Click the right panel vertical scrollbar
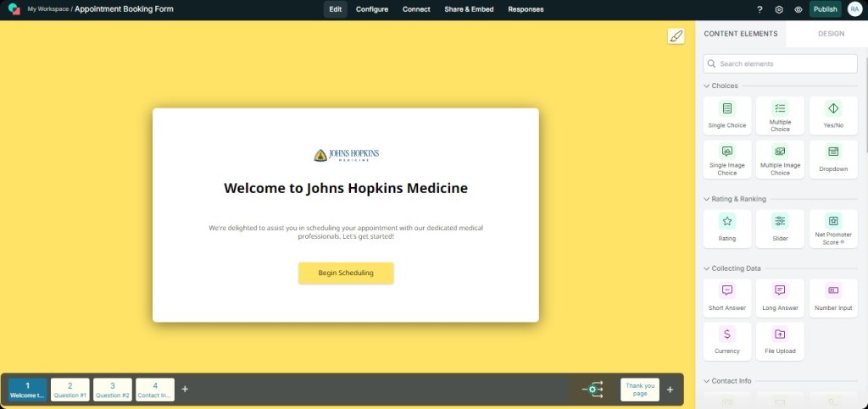 (x=865, y=105)
